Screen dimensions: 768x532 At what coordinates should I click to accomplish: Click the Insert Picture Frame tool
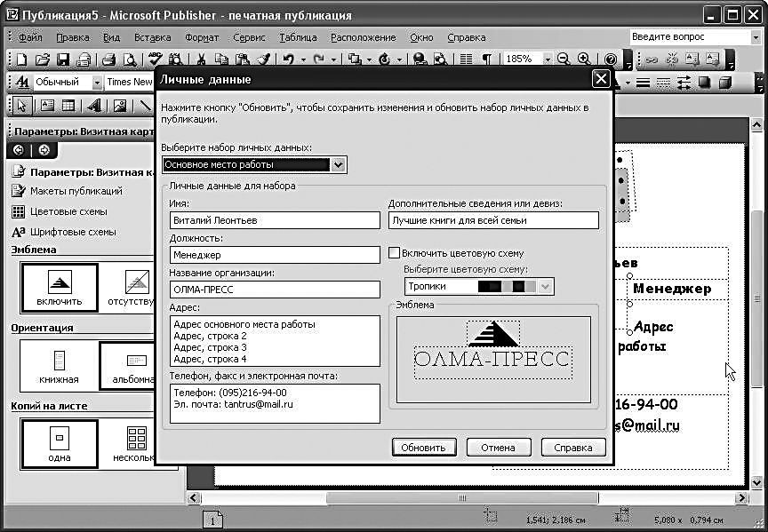(x=119, y=106)
